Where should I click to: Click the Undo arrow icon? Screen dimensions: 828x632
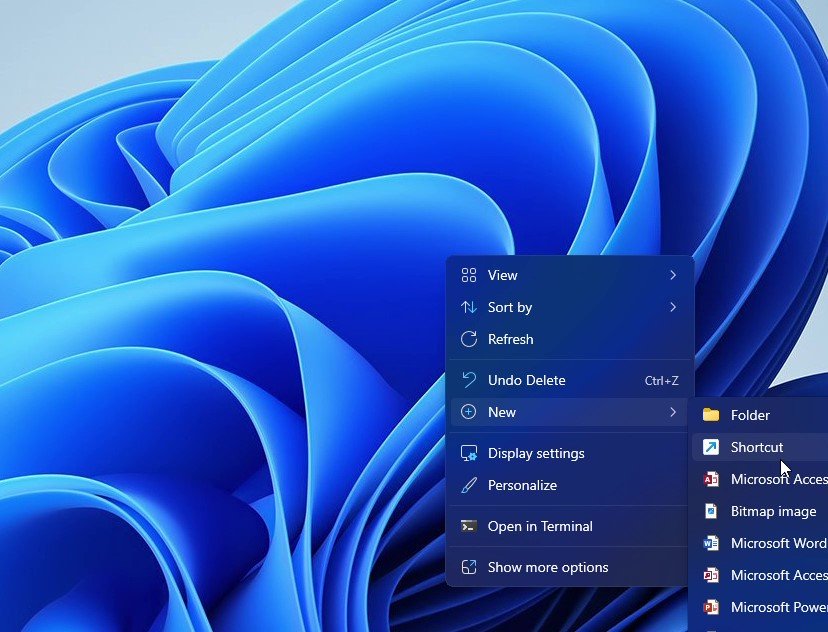(469, 380)
